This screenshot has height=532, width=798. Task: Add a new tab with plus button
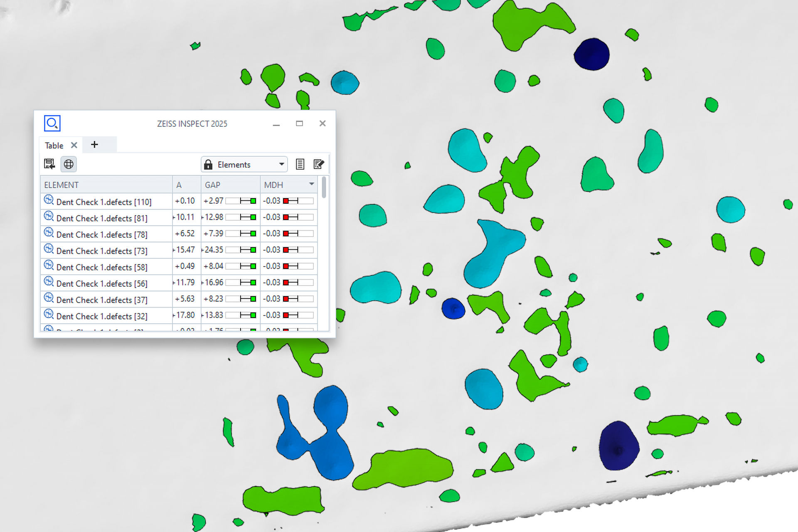point(94,145)
